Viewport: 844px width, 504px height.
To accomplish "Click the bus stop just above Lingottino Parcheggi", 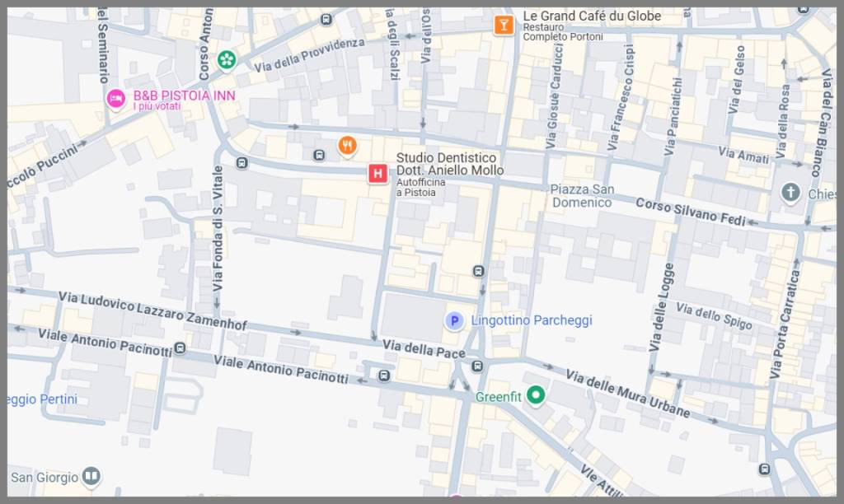I will click(478, 271).
